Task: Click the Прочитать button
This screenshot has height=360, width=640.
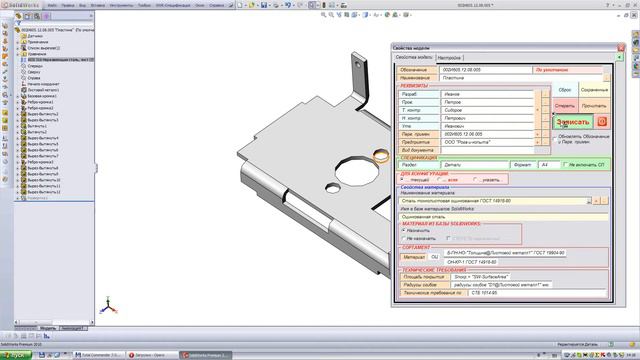Action: [594, 106]
